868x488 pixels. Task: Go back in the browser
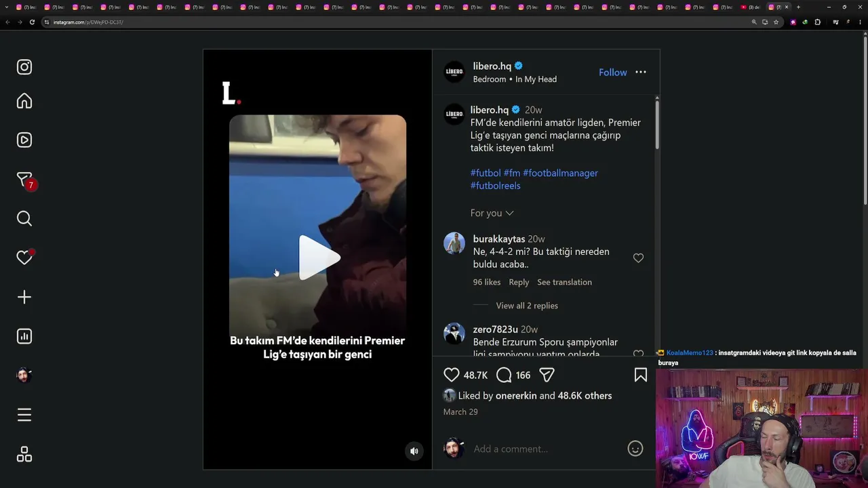pos(7,22)
